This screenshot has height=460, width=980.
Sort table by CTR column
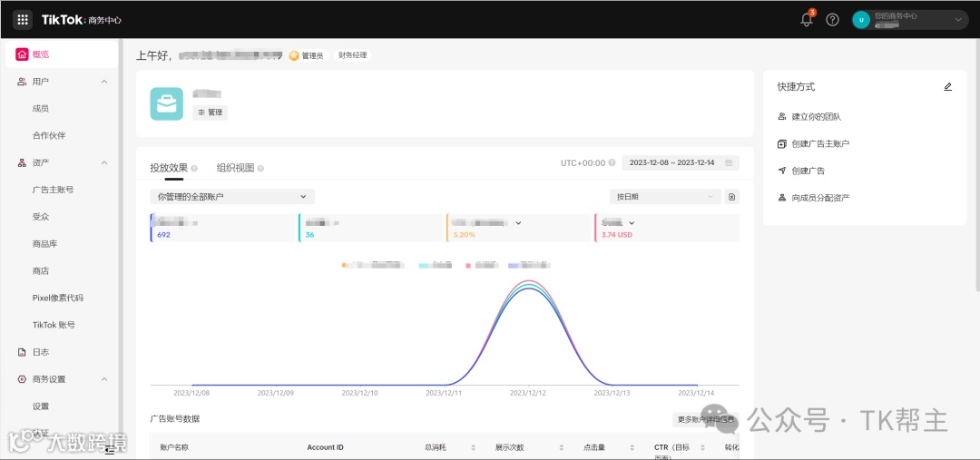pos(702,447)
